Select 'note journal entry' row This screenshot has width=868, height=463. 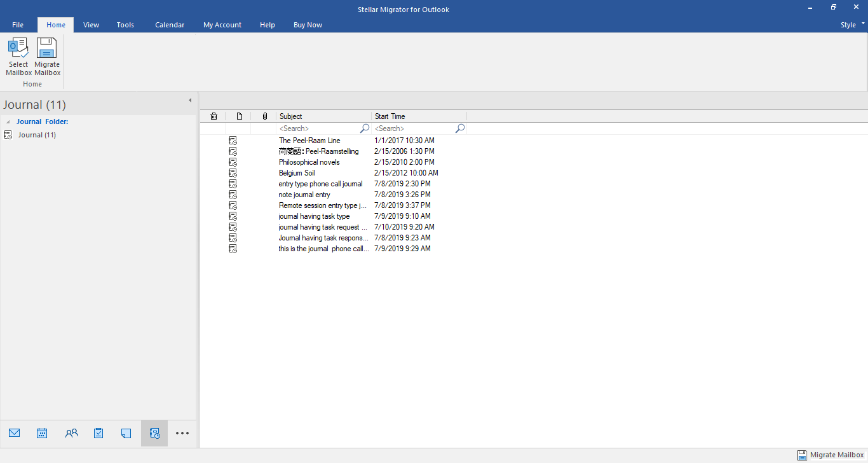pos(304,195)
